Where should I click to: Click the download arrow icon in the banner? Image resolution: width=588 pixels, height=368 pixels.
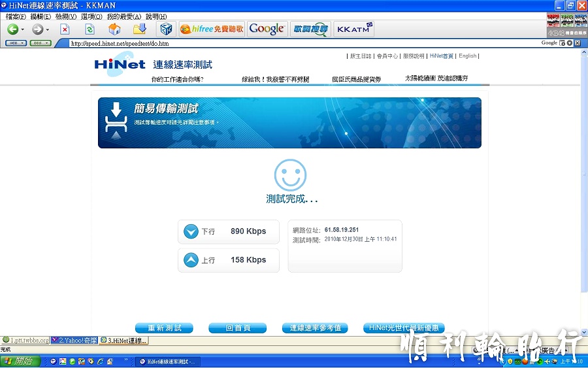coord(116,120)
